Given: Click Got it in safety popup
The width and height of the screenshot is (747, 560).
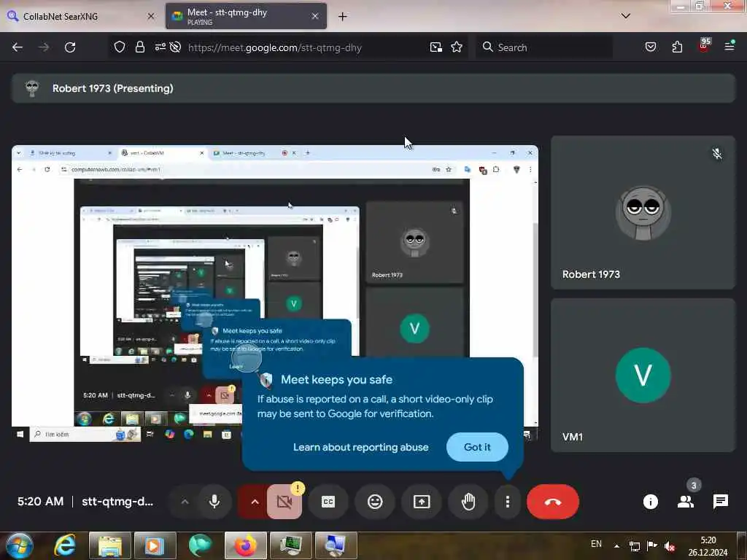Looking at the screenshot, I should [x=477, y=447].
